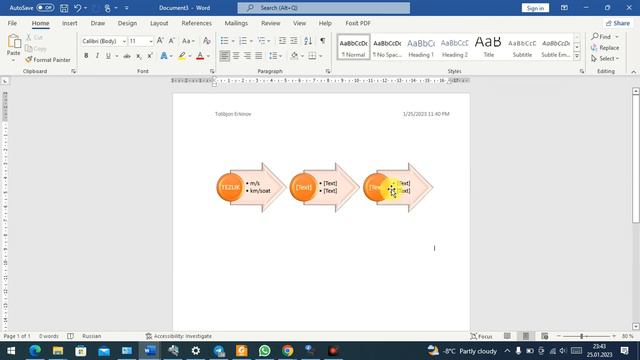
Task: Click the Numbering list icon
Action: (243, 41)
